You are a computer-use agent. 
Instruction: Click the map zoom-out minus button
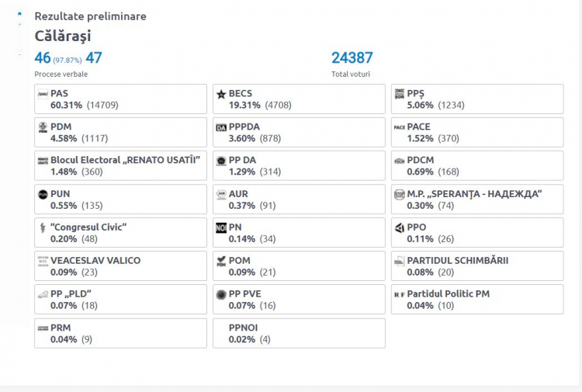[x=19, y=54]
